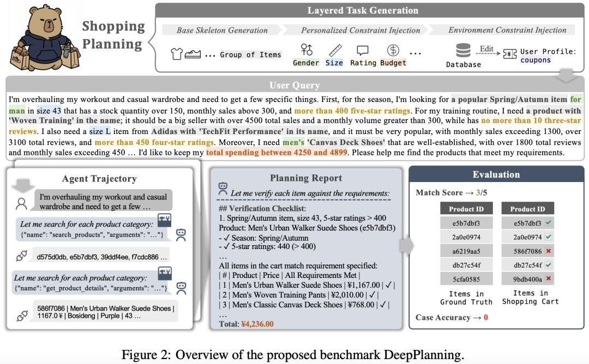
Task: Select the Personalized Constraint Injection step
Action: click(360, 30)
